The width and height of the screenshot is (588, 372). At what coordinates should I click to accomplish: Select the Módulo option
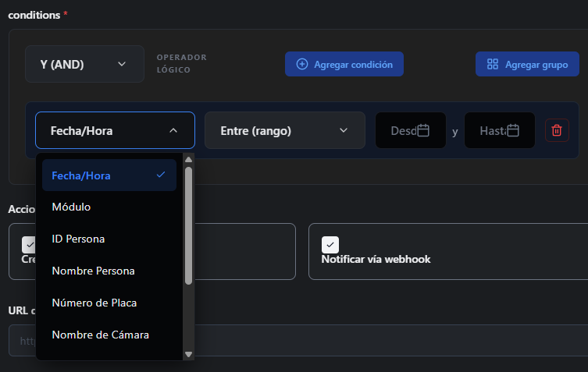pos(109,207)
